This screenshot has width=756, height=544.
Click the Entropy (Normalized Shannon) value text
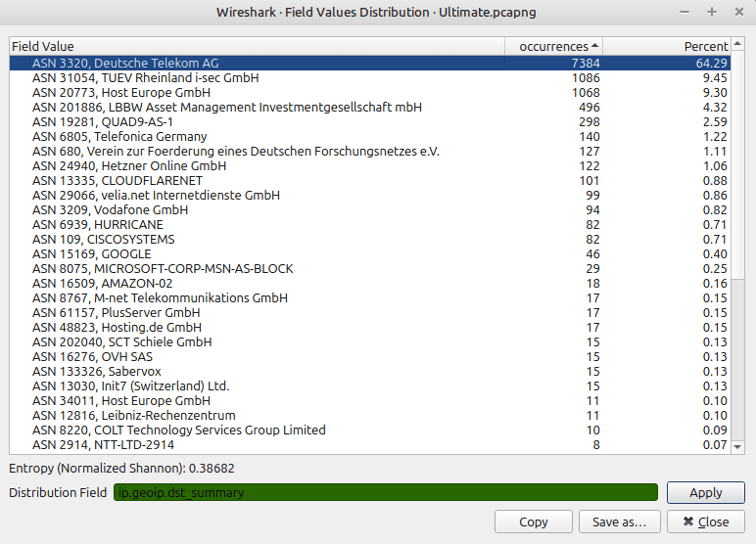click(121, 469)
